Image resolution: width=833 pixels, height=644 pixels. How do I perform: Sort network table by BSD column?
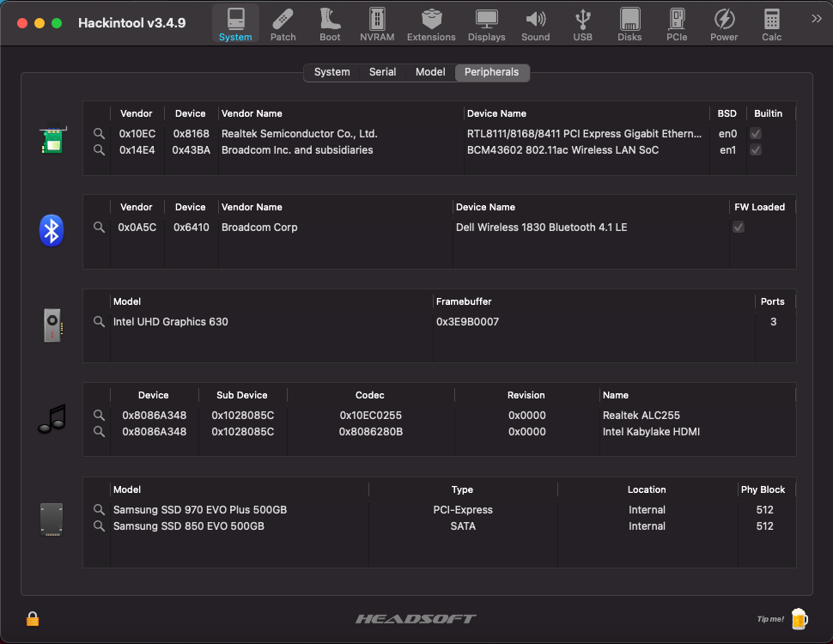click(x=727, y=113)
